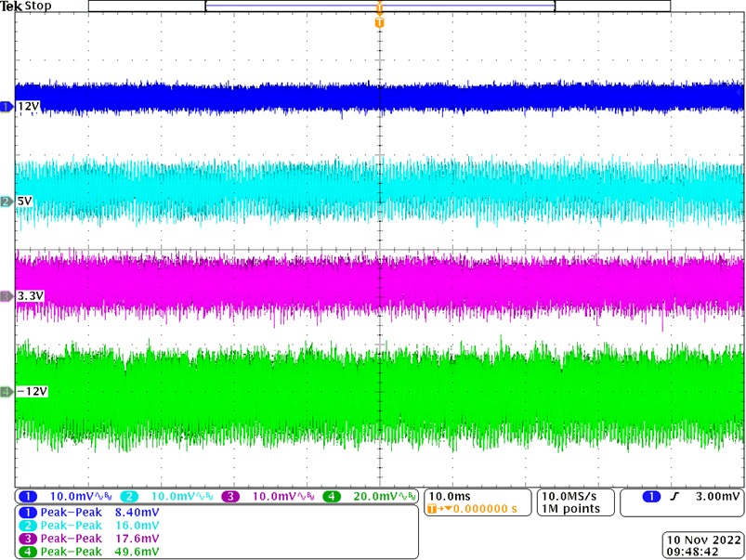Click the -12V waveform label
The image size is (746, 560).
point(33,391)
